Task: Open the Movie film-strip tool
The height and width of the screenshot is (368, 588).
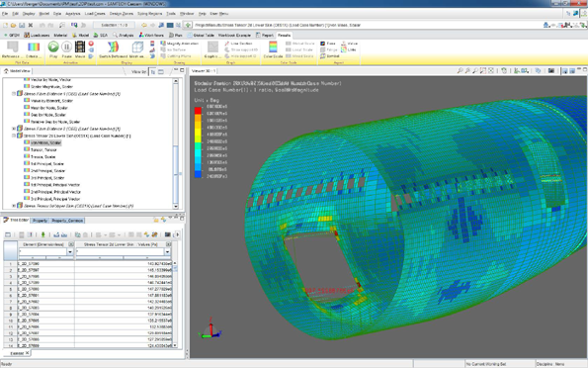Action: [80, 46]
